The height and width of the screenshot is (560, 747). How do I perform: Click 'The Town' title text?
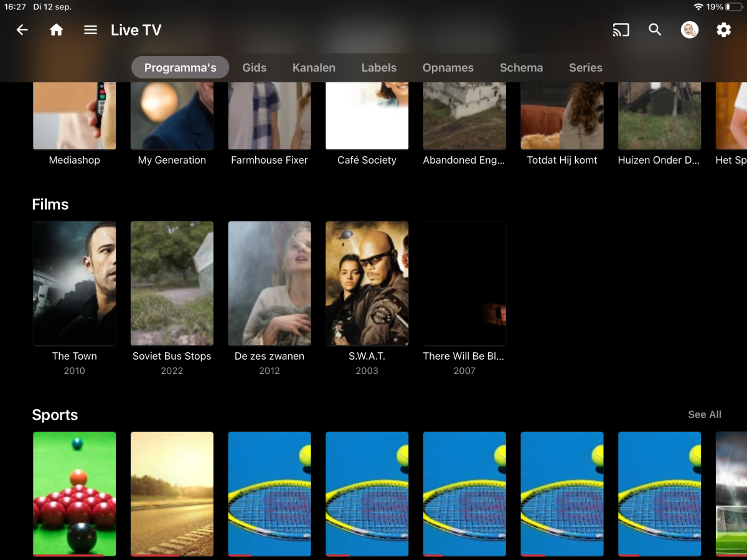click(x=75, y=356)
